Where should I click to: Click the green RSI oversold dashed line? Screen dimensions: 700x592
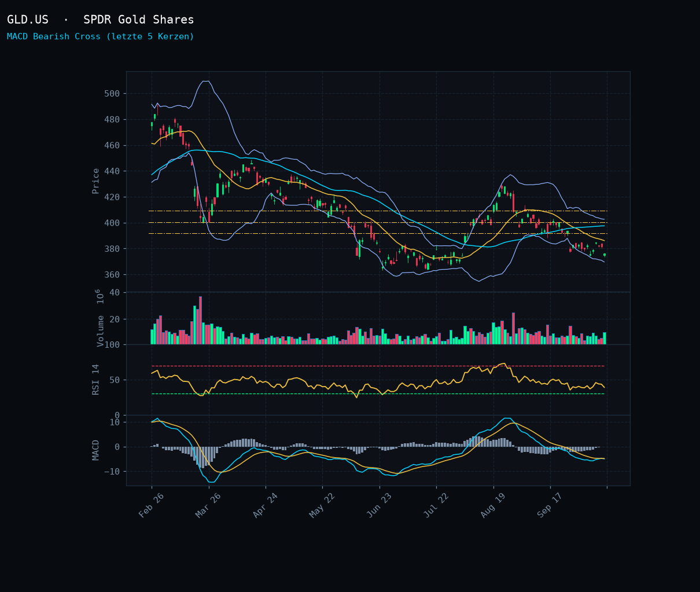[378, 394]
